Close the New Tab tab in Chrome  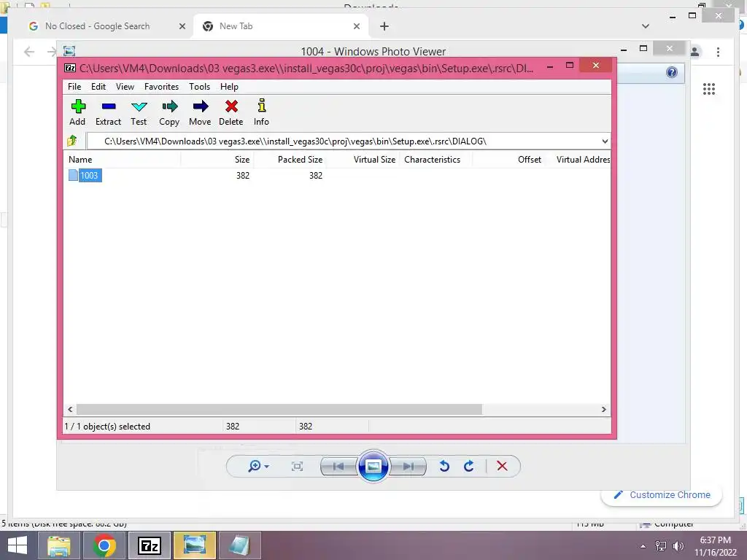[356, 27]
